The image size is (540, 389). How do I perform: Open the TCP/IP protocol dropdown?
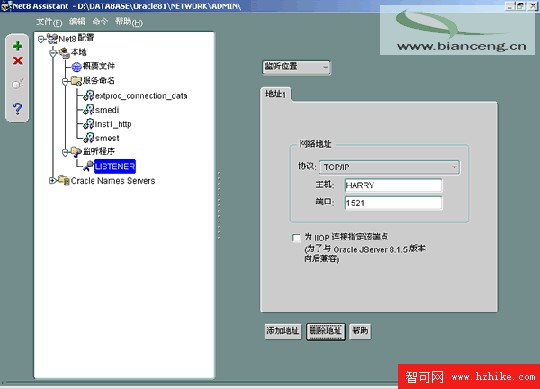point(390,167)
